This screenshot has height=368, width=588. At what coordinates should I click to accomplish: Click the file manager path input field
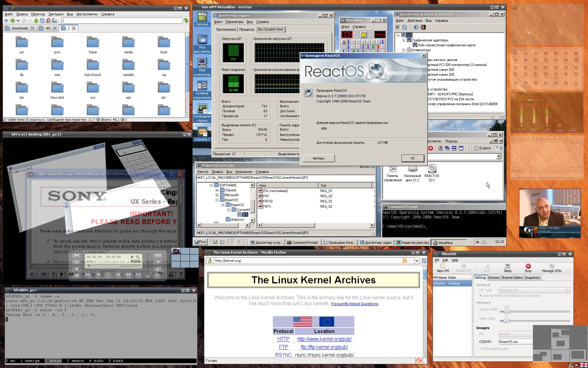[122, 21]
